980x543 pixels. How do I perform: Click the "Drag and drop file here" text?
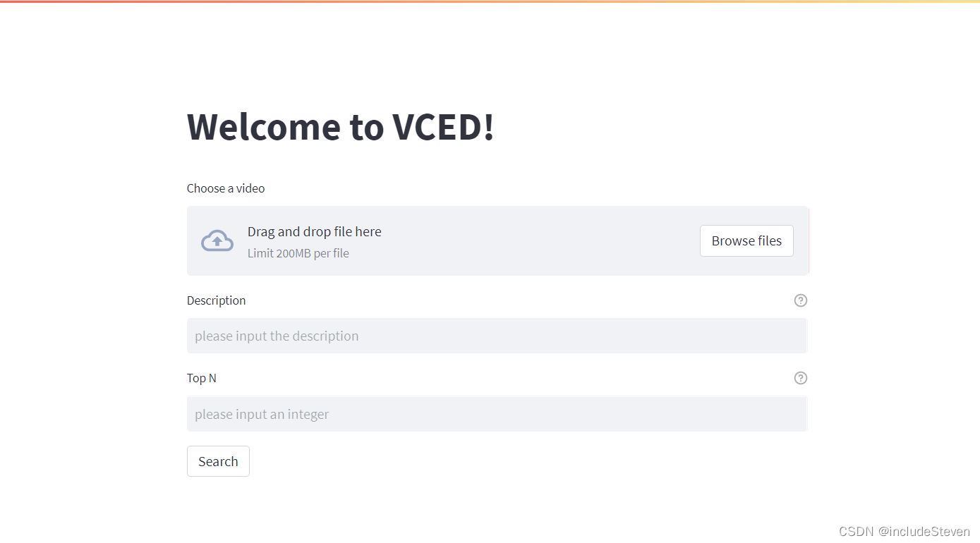coord(314,231)
